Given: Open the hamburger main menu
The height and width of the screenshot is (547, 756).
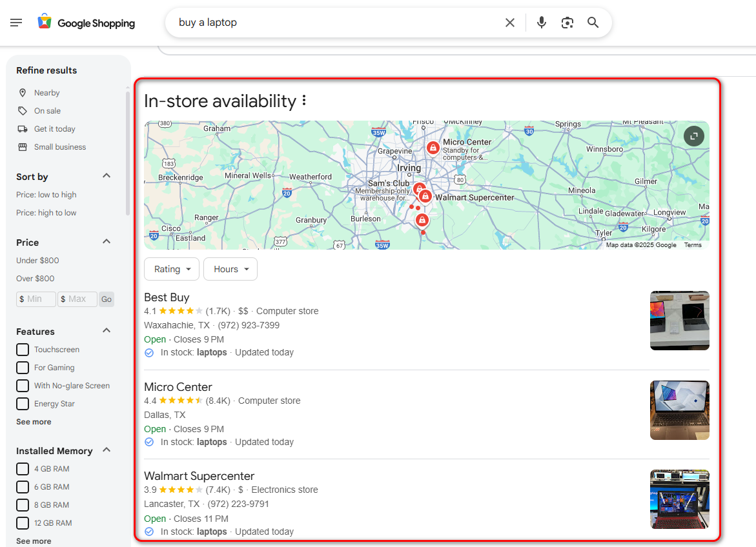Looking at the screenshot, I should coord(16,23).
